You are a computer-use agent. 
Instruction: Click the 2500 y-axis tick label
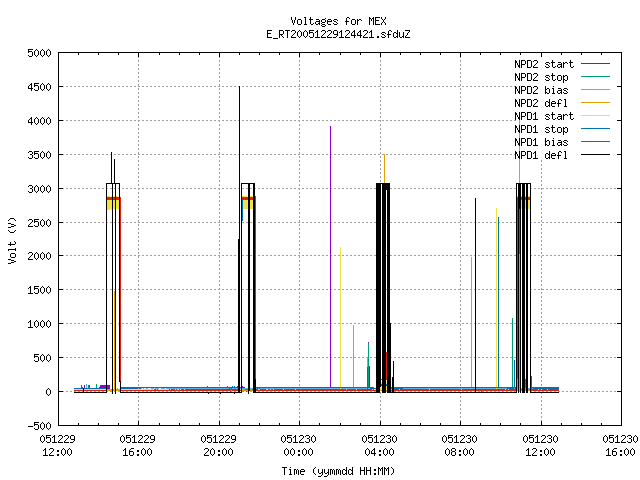pyautogui.click(x=40, y=222)
